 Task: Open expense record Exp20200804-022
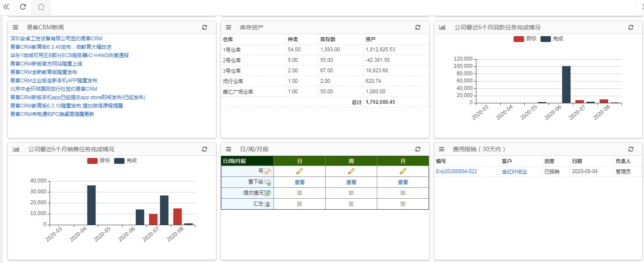click(x=456, y=171)
